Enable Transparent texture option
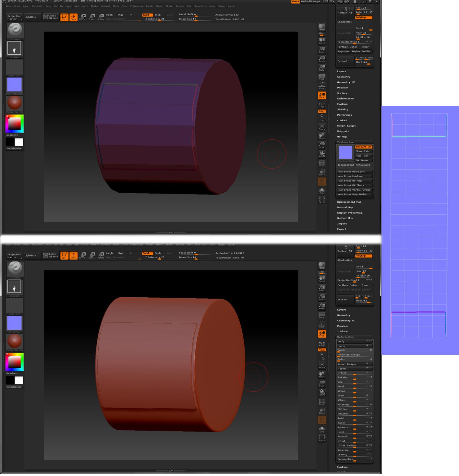Image resolution: width=459 pixels, height=476 pixels. click(345, 165)
